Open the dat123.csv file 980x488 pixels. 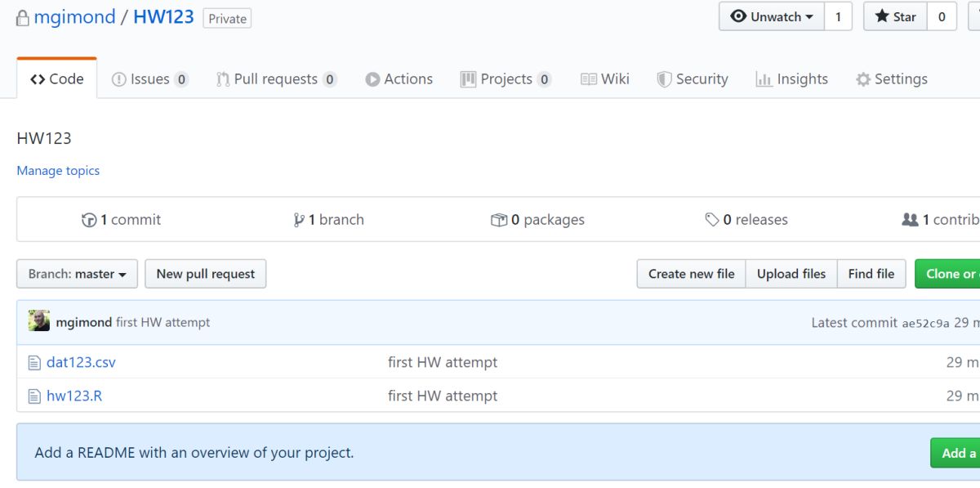click(x=81, y=362)
